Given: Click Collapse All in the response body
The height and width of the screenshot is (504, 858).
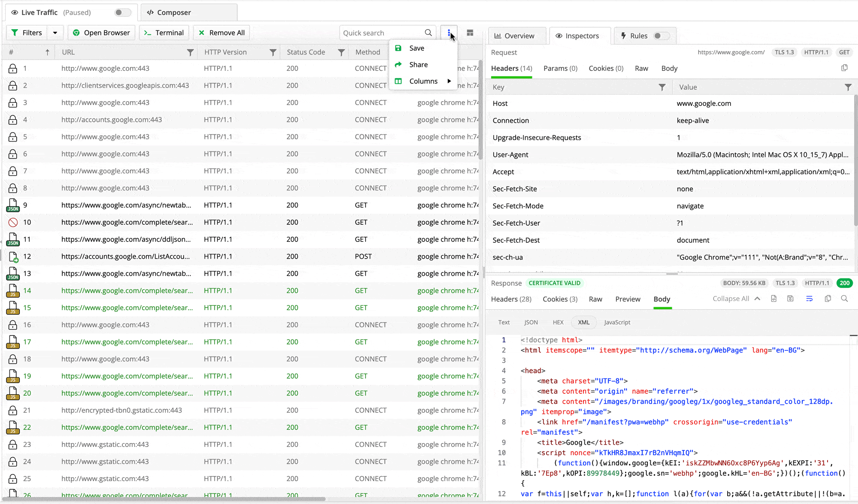Looking at the screenshot, I should (736, 299).
